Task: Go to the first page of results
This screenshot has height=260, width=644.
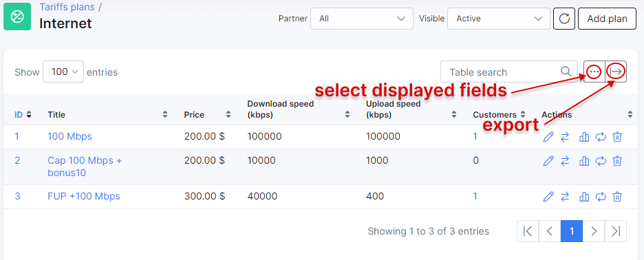Action: (x=528, y=231)
